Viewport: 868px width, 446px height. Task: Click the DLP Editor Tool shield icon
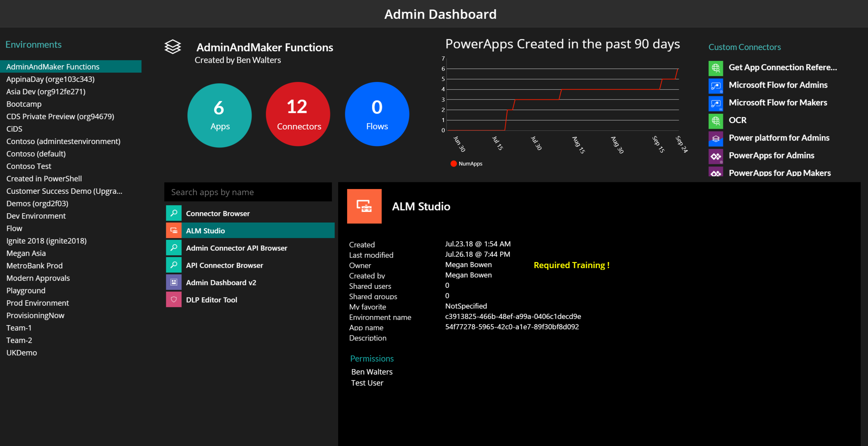pos(174,299)
